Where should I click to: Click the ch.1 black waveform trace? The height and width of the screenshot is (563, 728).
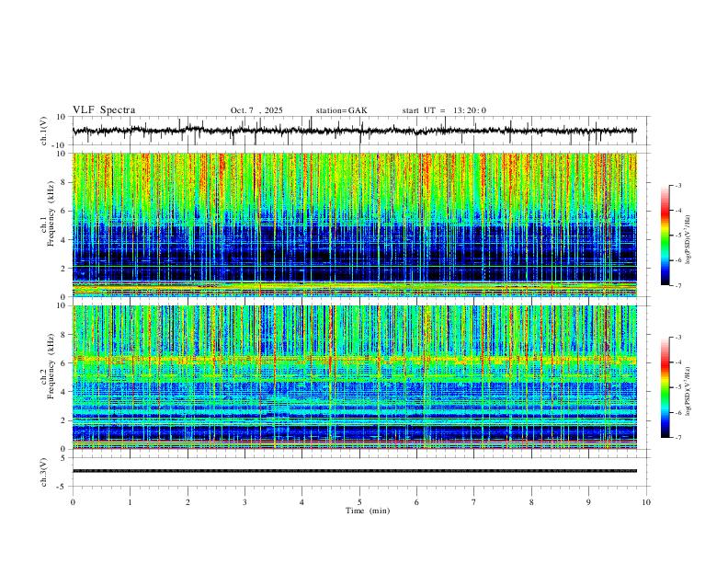click(x=355, y=131)
